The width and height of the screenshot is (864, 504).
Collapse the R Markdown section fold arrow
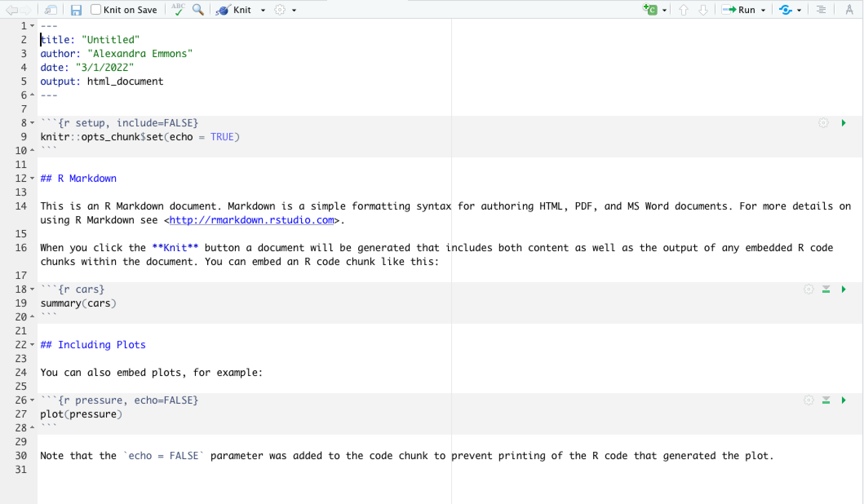click(32, 179)
